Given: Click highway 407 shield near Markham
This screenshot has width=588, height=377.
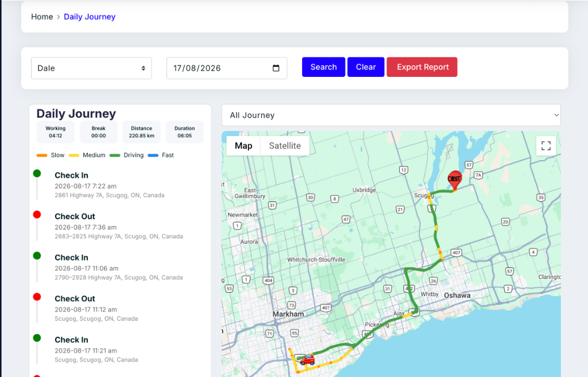Looking at the screenshot, I should [326, 308].
